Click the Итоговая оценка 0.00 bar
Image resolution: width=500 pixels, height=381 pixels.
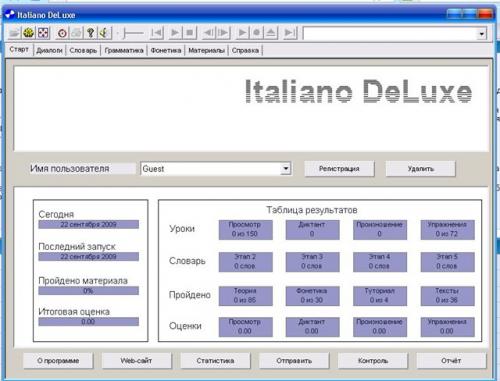click(88, 322)
